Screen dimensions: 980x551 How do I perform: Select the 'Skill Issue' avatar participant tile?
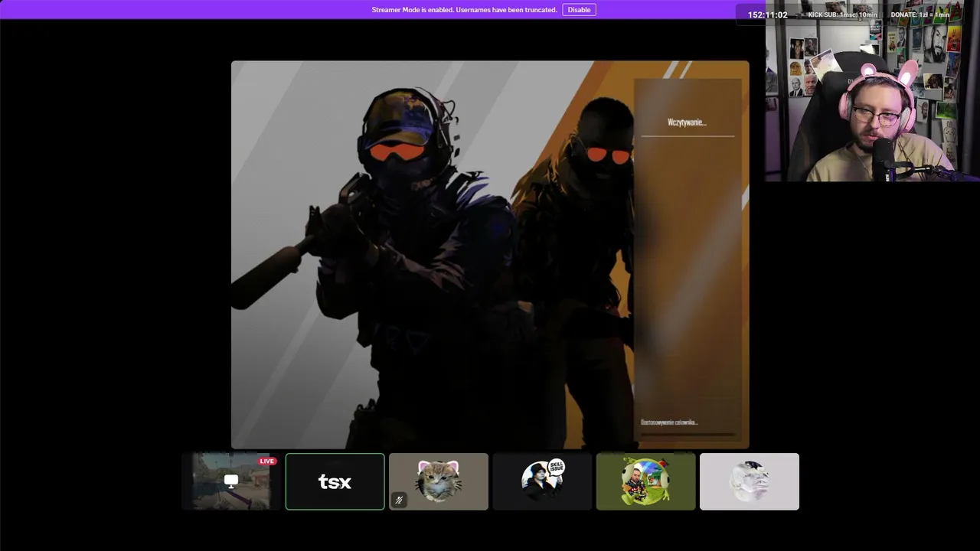(x=542, y=481)
